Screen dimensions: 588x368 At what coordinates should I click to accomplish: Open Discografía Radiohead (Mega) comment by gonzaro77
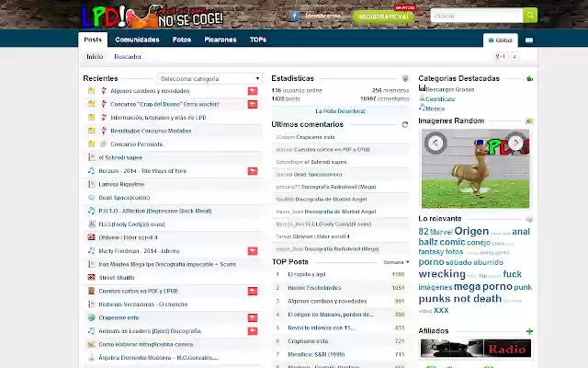338,187
